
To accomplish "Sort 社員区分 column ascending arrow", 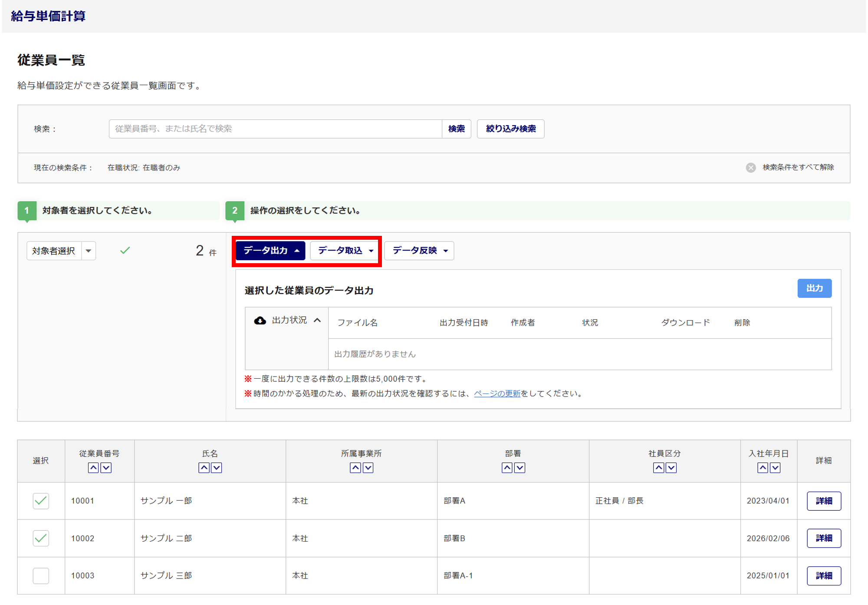I will point(658,467).
